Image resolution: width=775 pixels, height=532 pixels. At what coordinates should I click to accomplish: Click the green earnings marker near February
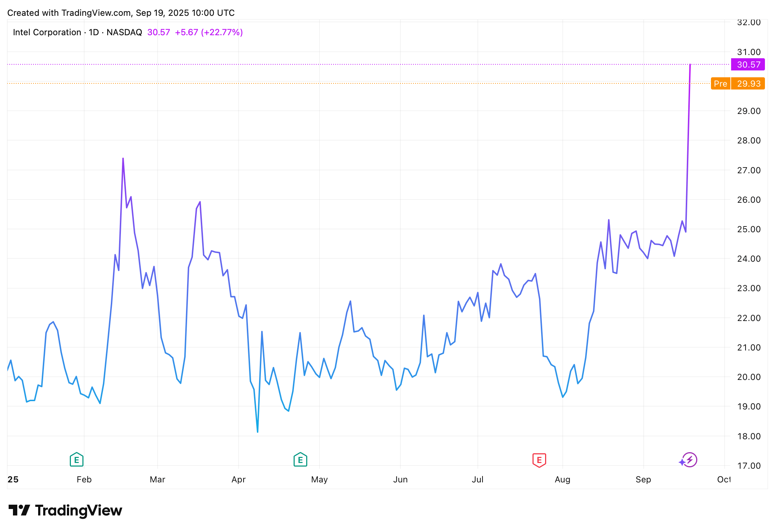[x=77, y=459]
